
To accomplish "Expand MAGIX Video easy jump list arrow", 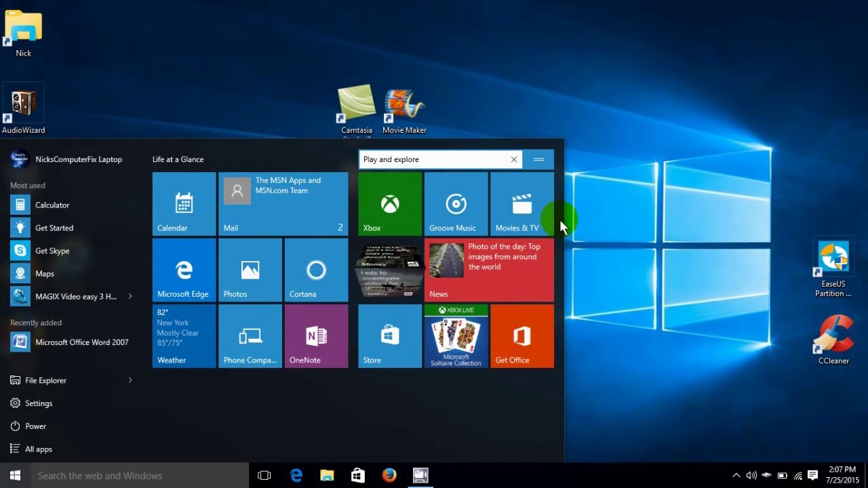I will pos(130,296).
